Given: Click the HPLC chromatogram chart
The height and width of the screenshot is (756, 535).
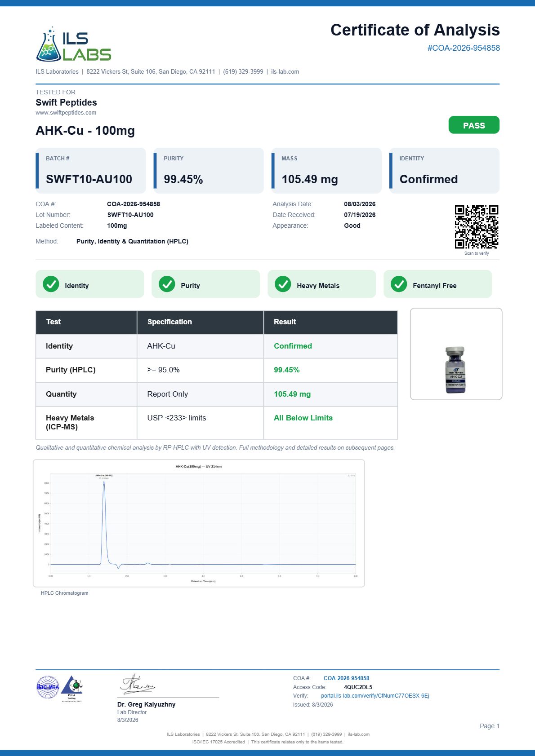Looking at the screenshot, I should (x=199, y=523).
